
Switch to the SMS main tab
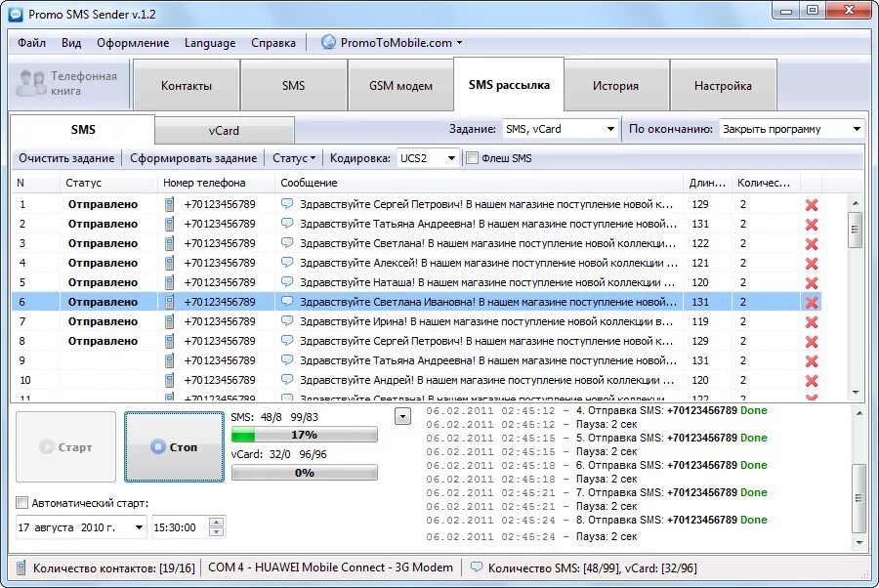(293, 86)
